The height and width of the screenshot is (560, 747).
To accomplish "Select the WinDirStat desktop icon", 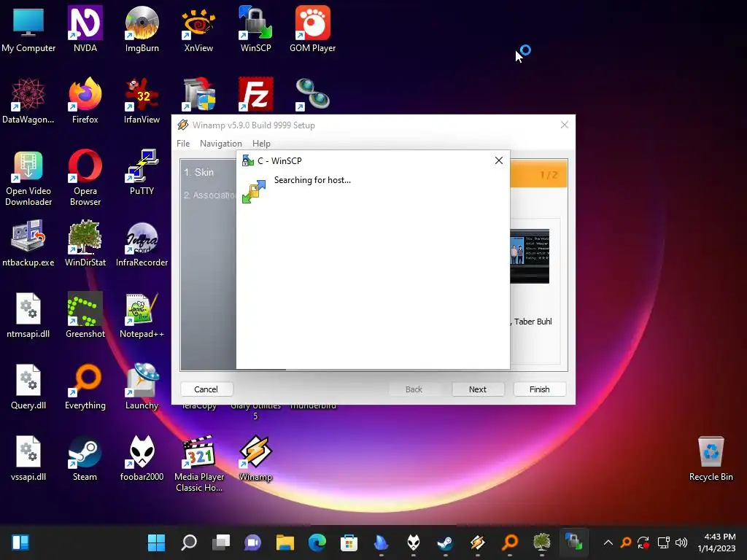I will pyautogui.click(x=85, y=244).
